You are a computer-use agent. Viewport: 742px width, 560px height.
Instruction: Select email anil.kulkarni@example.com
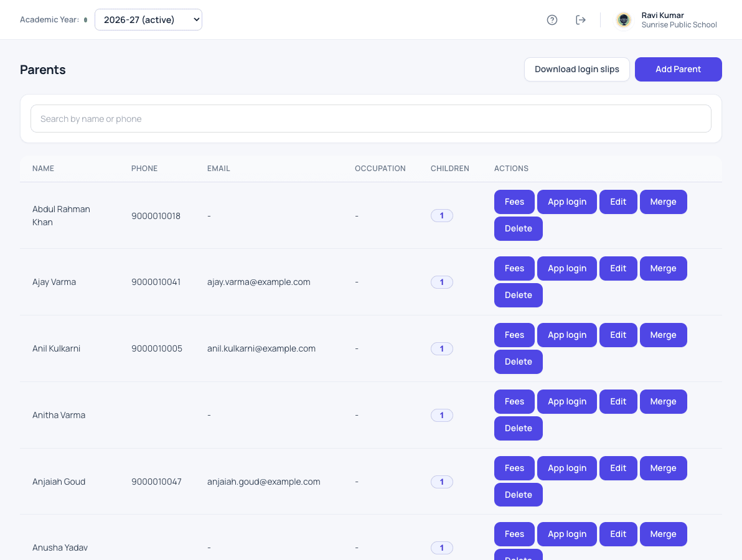[261, 348]
